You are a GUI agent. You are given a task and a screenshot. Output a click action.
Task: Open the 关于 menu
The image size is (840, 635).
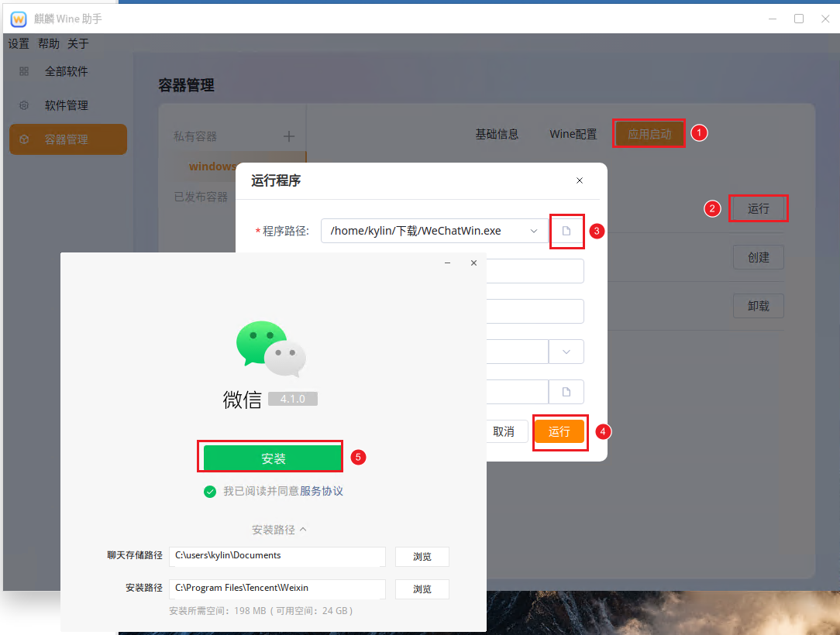point(78,44)
